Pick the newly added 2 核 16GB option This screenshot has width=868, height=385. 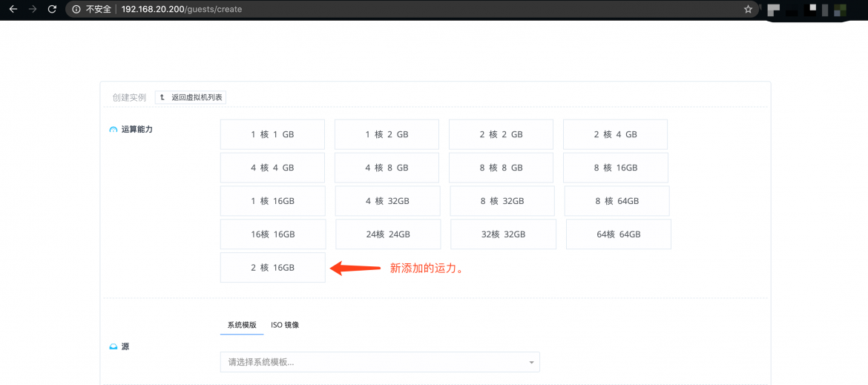pos(272,267)
